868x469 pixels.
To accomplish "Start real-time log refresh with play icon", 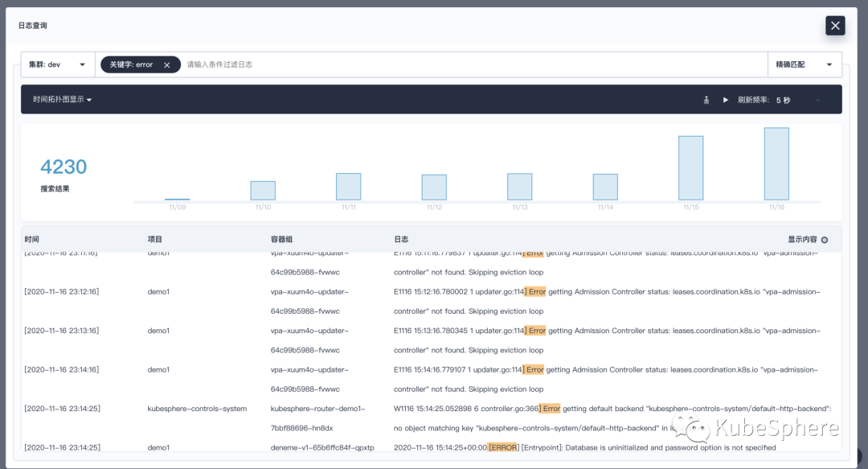I will point(725,100).
